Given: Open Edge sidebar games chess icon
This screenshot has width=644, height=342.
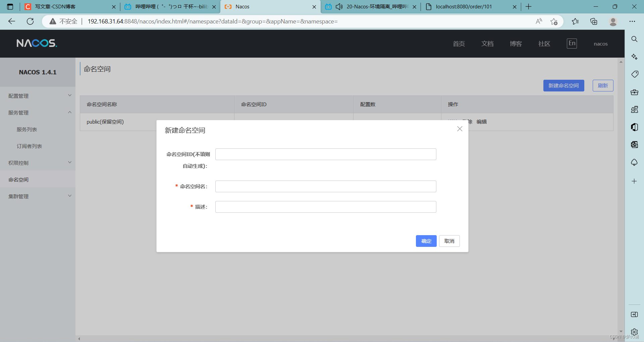Looking at the screenshot, I should 634,109.
